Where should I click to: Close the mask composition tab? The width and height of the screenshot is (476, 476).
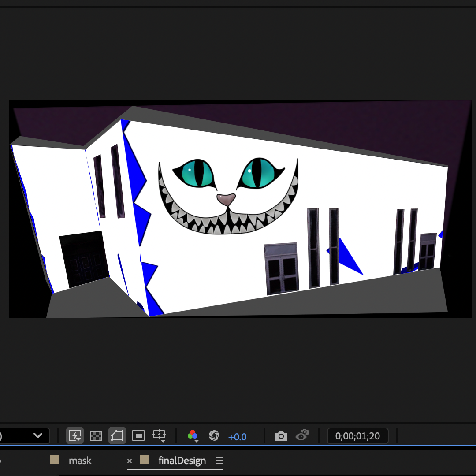pos(130,461)
